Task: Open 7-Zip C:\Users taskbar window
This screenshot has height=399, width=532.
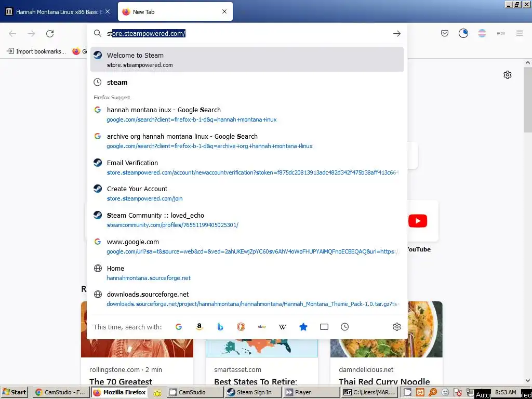Action: pyautogui.click(x=369, y=392)
